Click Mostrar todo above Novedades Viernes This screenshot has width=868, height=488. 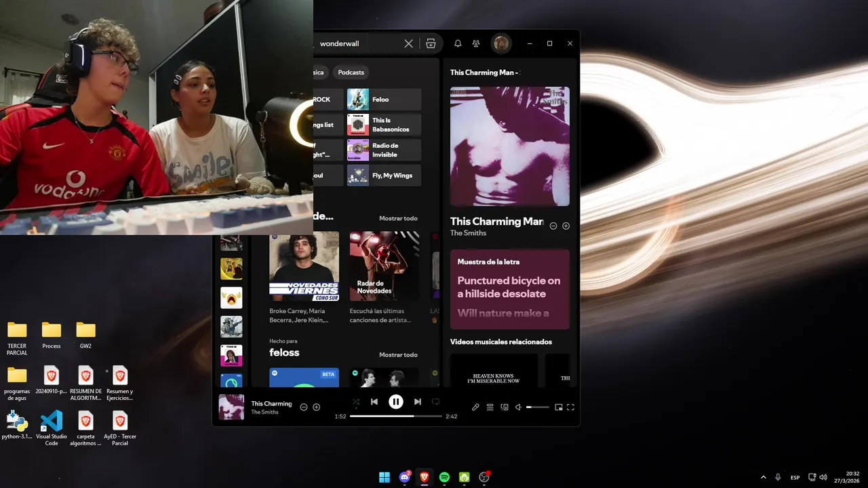(x=398, y=218)
